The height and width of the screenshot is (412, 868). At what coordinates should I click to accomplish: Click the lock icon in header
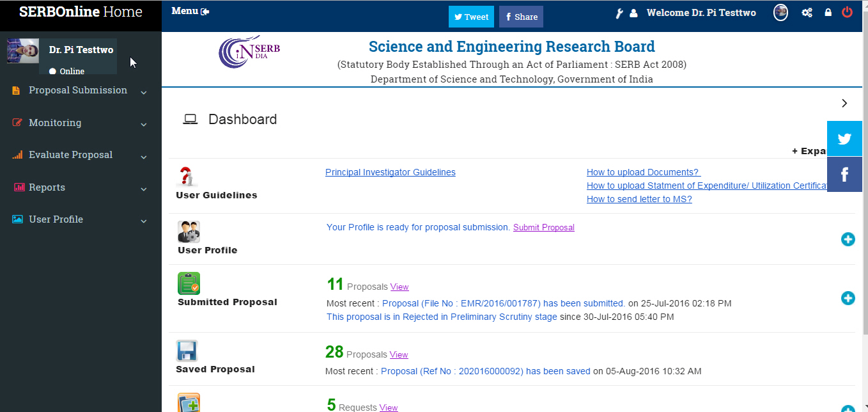828,13
